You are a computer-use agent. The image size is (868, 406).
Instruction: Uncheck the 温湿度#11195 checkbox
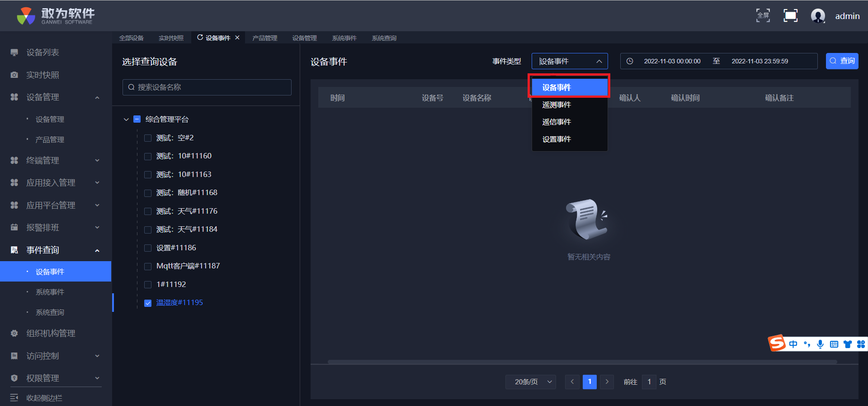[148, 303]
